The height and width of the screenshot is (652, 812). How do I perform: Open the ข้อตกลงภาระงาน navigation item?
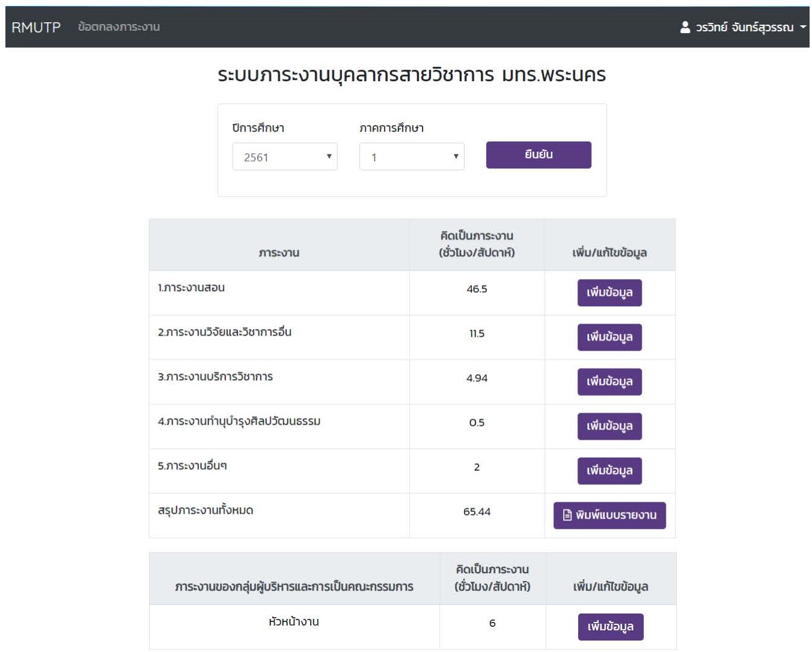coord(118,27)
